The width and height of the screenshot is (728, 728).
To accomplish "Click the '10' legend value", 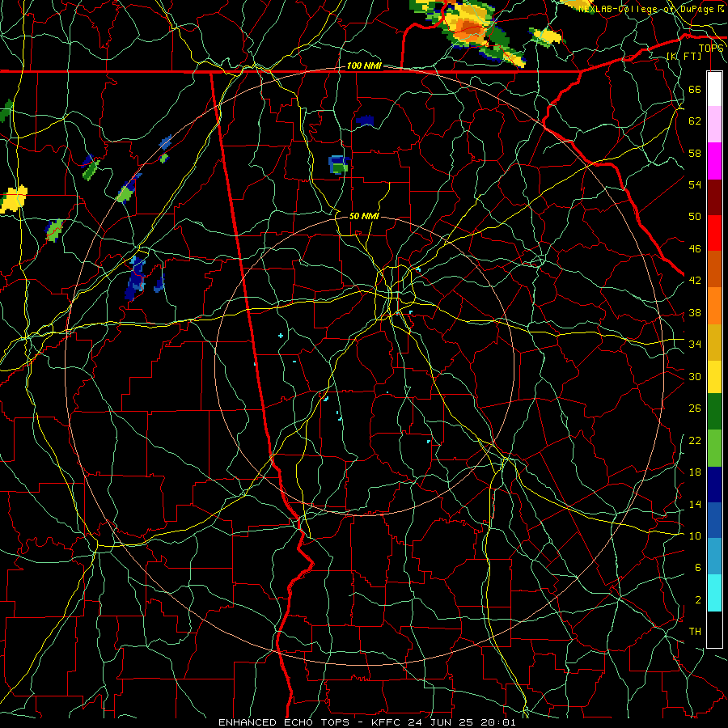I will coord(695,535).
